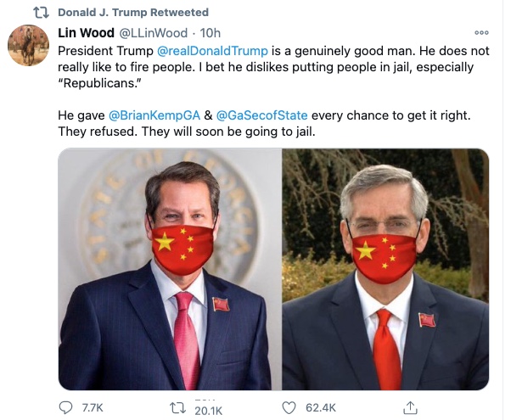Click the 62.4K likes count
The width and height of the screenshot is (511, 420).
pos(320,407)
